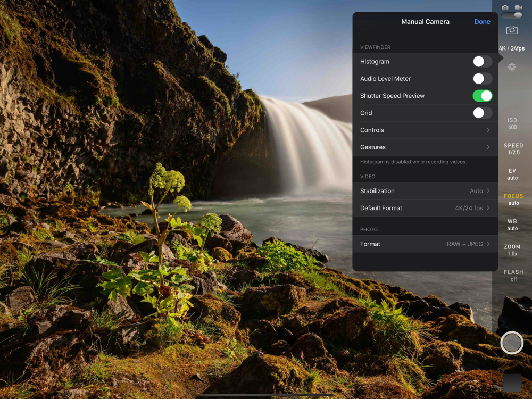Tap the FLASH off control
This screenshot has height=399, width=532.
(x=513, y=276)
